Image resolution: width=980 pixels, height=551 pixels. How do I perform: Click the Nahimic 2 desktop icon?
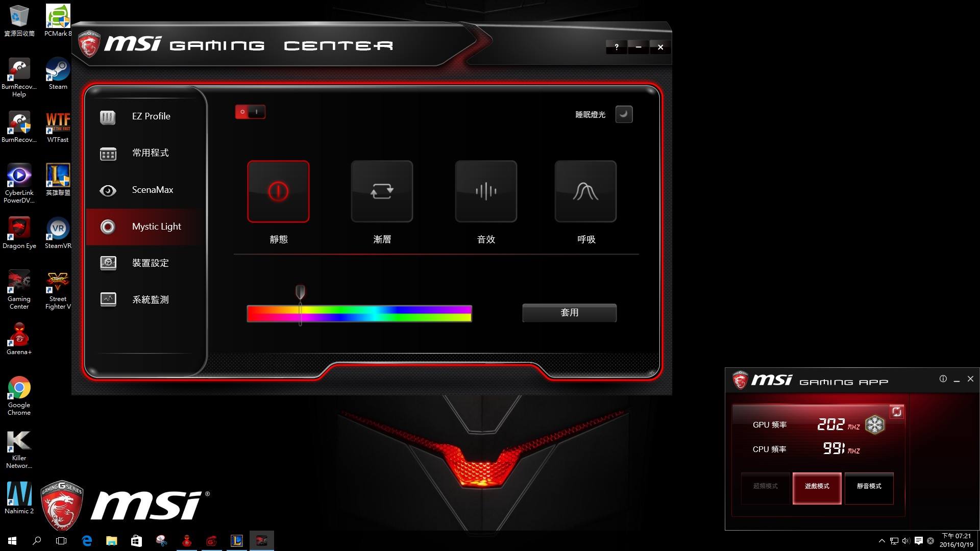(19, 498)
